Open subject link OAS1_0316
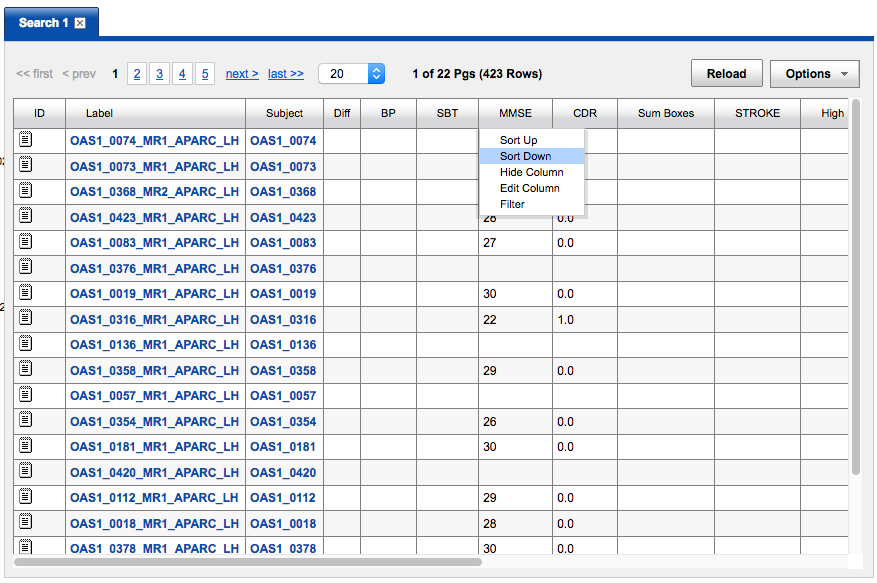Image resolution: width=877 pixels, height=583 pixels. point(283,319)
